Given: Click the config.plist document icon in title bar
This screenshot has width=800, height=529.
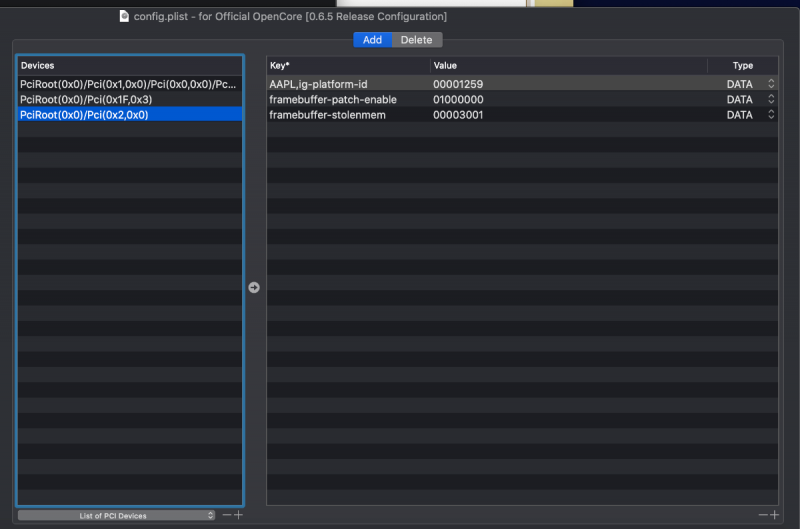Looking at the screenshot, I should [x=124, y=16].
